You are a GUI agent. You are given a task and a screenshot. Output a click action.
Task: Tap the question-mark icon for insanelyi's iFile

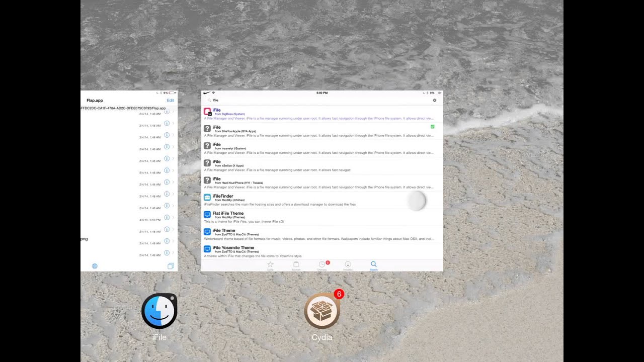pyautogui.click(x=207, y=146)
